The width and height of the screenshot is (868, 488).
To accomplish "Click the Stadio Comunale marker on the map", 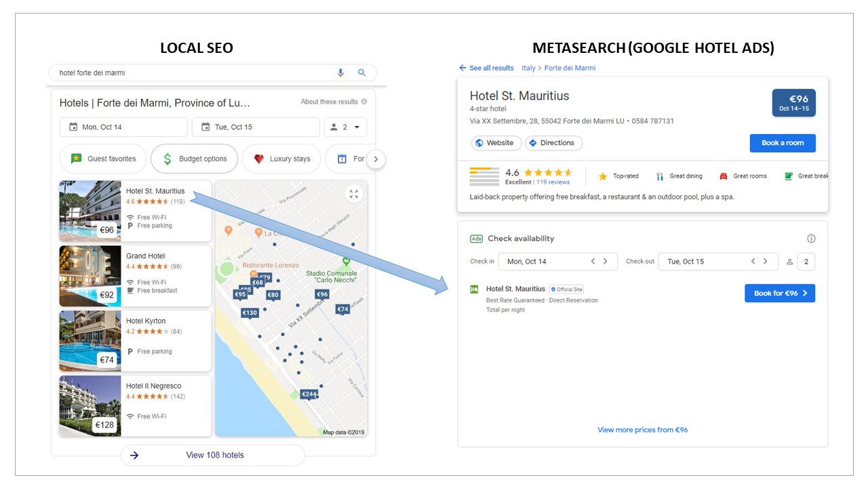I will click(x=346, y=261).
